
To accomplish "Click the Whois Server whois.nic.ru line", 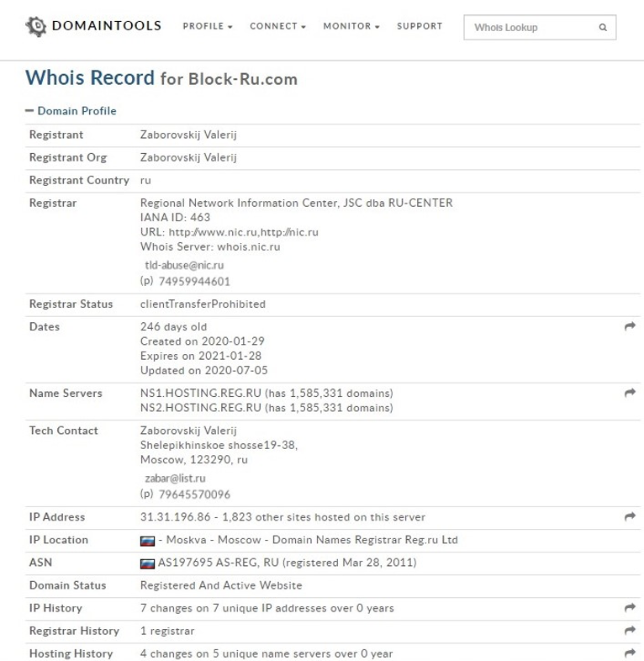I will (x=210, y=246).
